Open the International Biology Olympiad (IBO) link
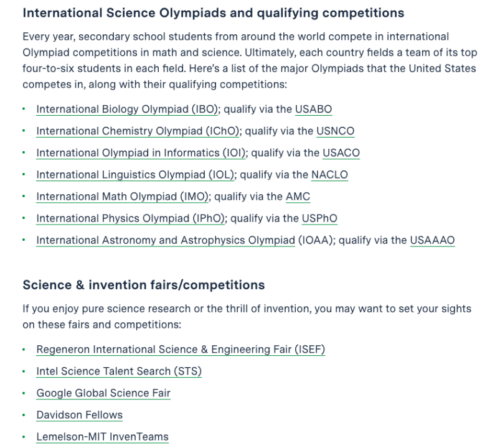The image size is (500, 448). [127, 110]
